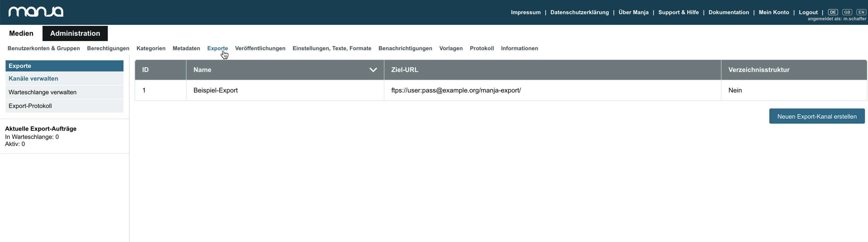Sort table by Ziel-URL column header

pyautogui.click(x=553, y=70)
